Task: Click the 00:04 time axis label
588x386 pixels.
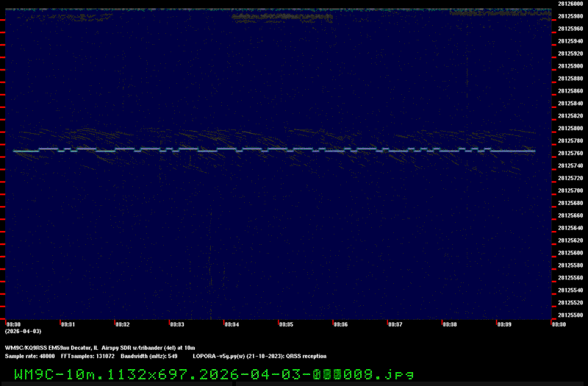Action: coord(231,324)
